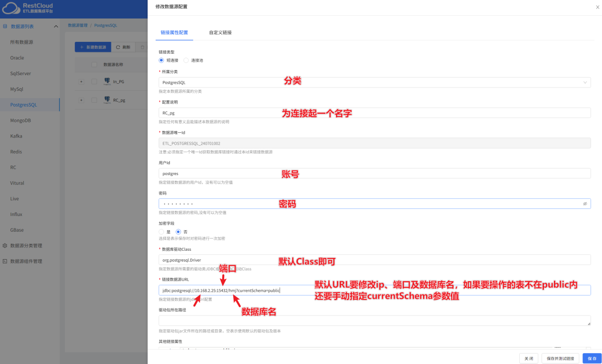602x364 pixels.
Task: Click the 数据源名称 column header
Action: click(x=113, y=65)
